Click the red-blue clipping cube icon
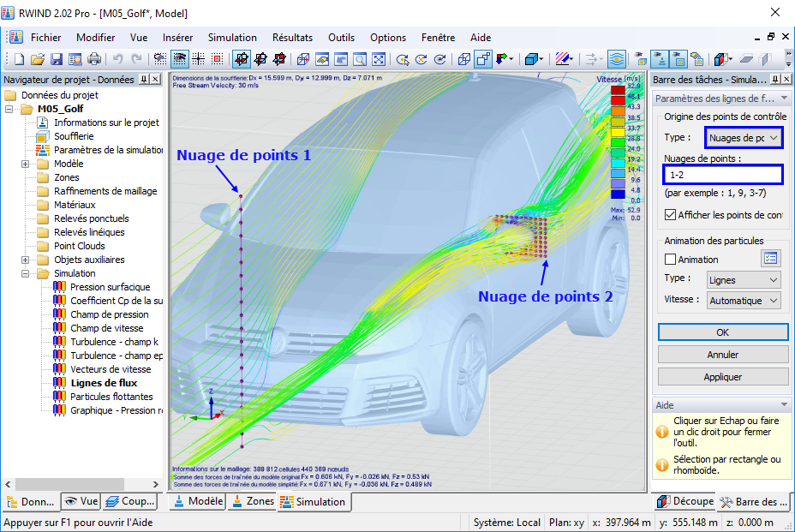The width and height of the screenshot is (795, 532). point(720,59)
